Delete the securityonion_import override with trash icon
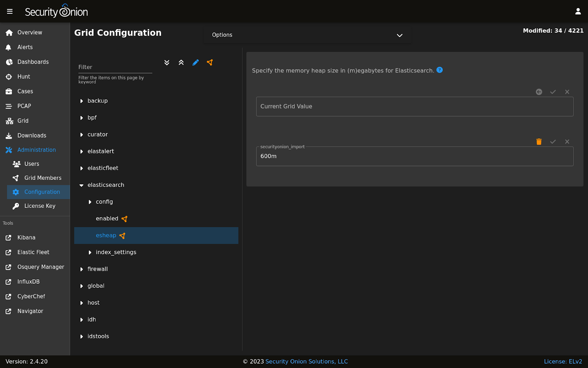The height and width of the screenshot is (368, 588). pos(539,142)
